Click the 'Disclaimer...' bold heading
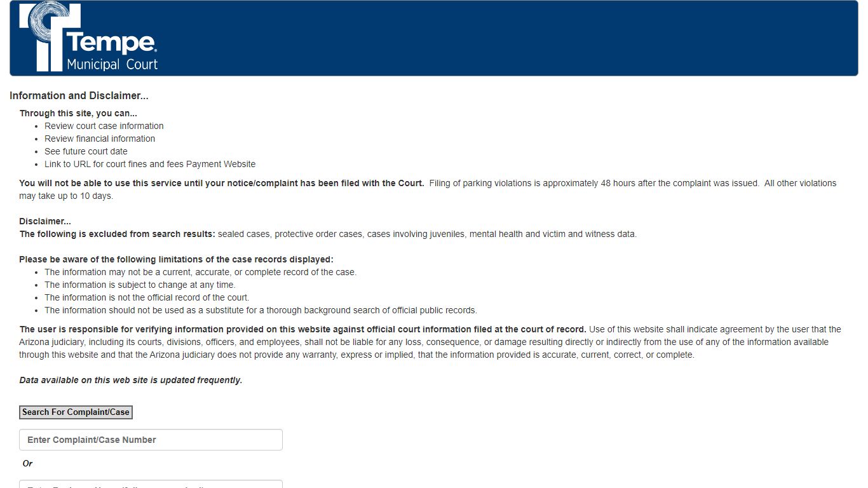 (x=45, y=221)
